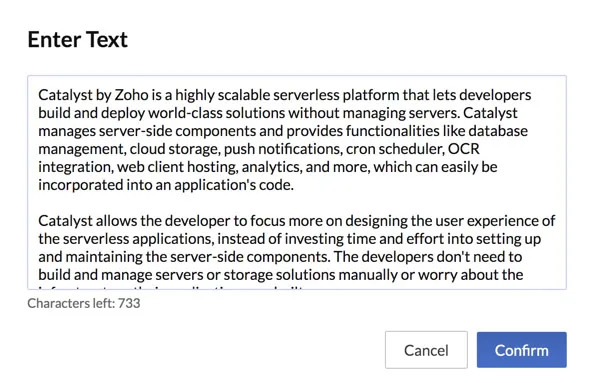Click 'functionalities like database' in text
The image size is (594, 383).
tap(436, 131)
